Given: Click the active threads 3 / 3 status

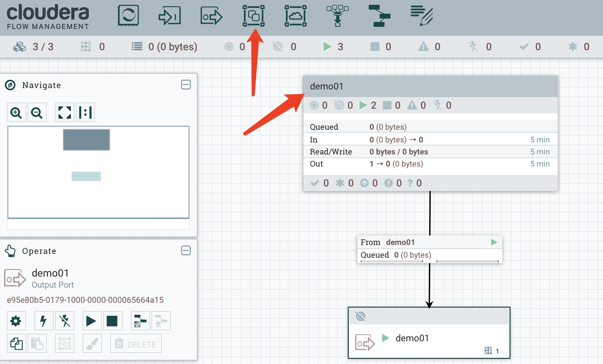Looking at the screenshot, I should point(33,47).
